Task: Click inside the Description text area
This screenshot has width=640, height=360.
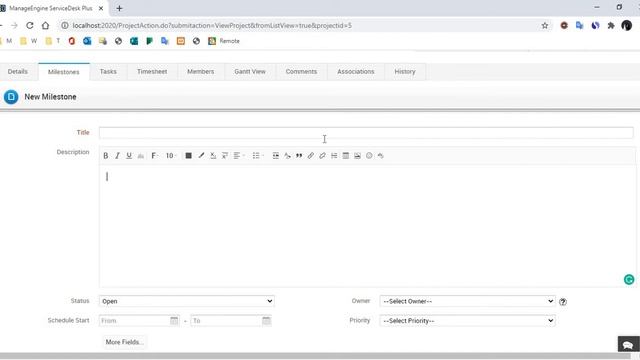Action: pyautogui.click(x=367, y=226)
